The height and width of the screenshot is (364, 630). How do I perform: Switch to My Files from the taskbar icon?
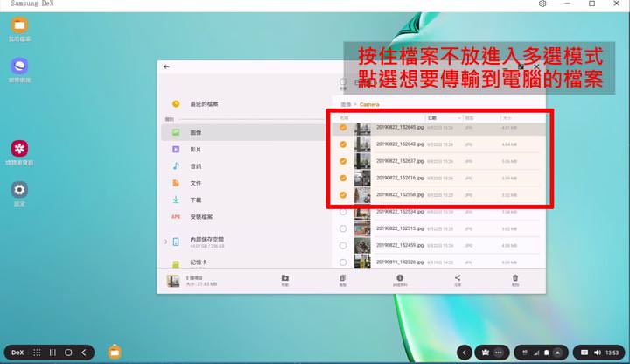115,352
